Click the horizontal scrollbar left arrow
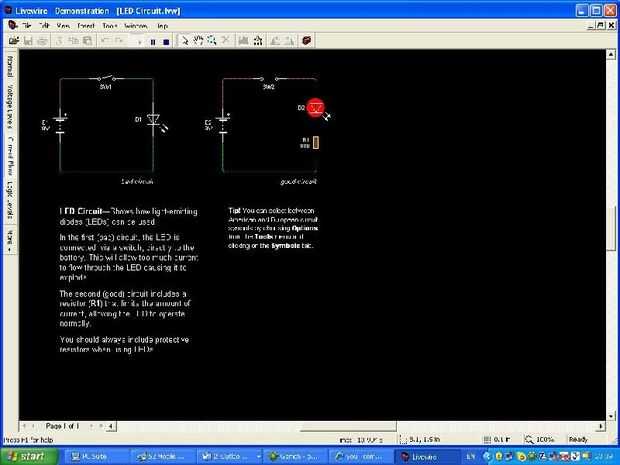The image size is (620, 465). pyautogui.click(x=111, y=426)
